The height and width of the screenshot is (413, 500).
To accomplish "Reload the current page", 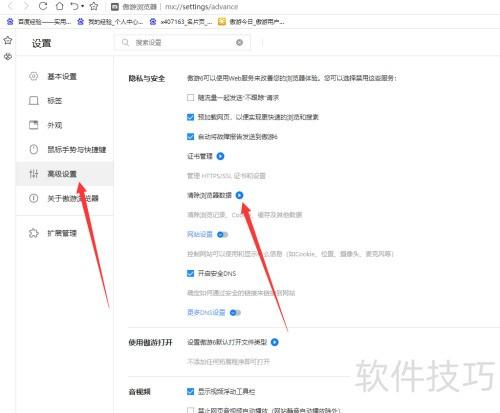I will click(x=43, y=6).
